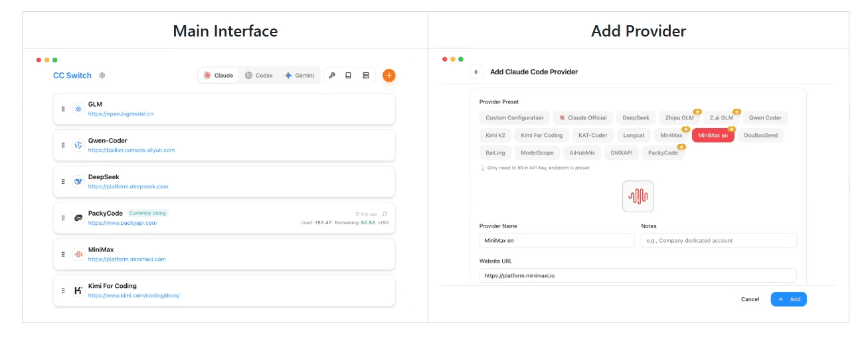
Task: Pick the Kimi For Coding preset
Action: 541,135
